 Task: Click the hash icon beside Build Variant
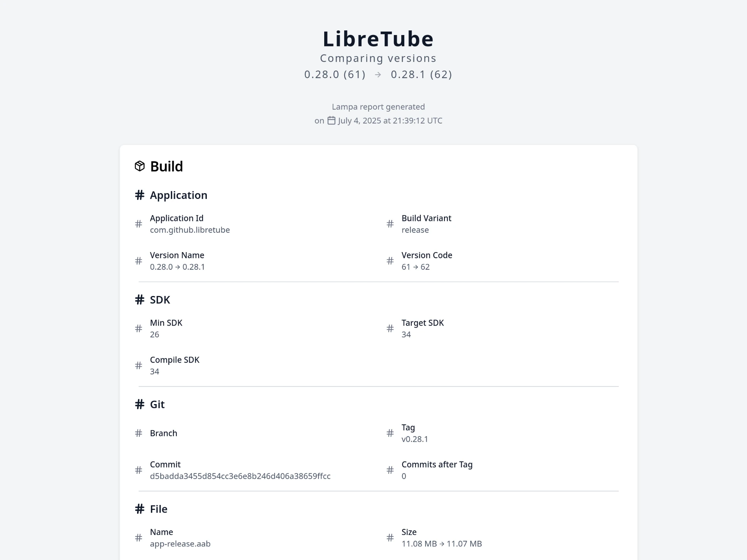(x=390, y=224)
